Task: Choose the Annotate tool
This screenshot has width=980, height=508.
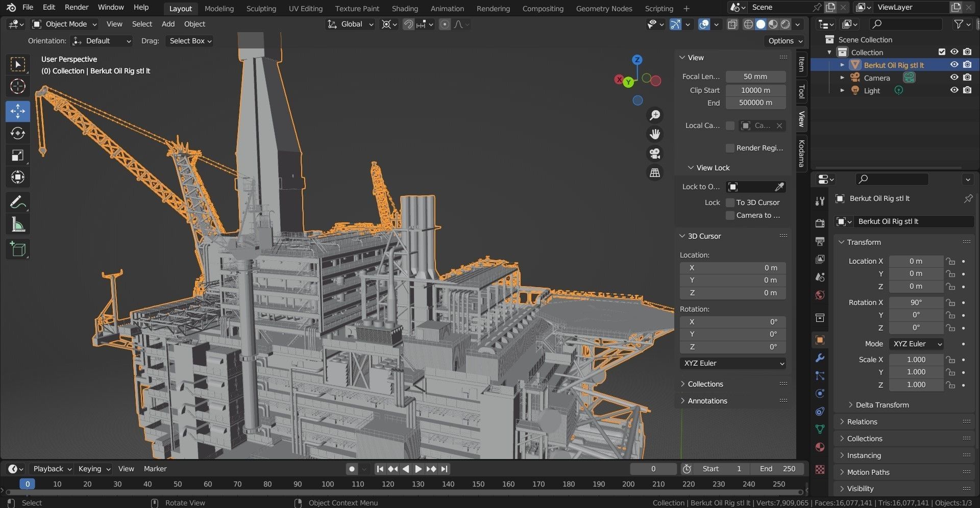Action: (x=18, y=202)
